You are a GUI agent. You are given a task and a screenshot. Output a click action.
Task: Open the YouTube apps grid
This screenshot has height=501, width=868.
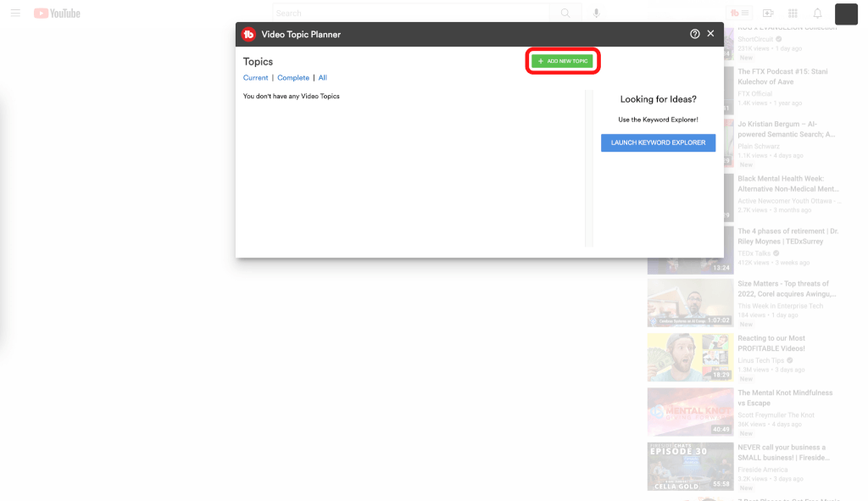pos(793,14)
